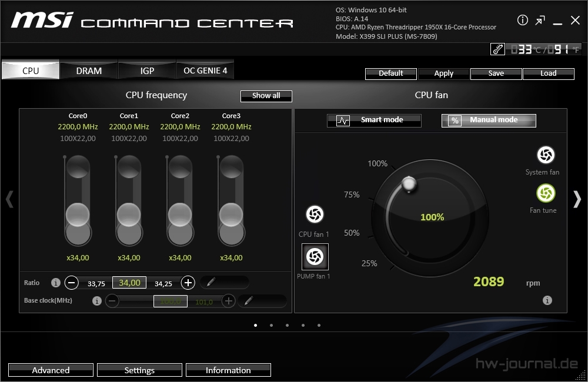Select the 34,00 ratio field
The height and width of the screenshot is (382, 588).
point(129,283)
